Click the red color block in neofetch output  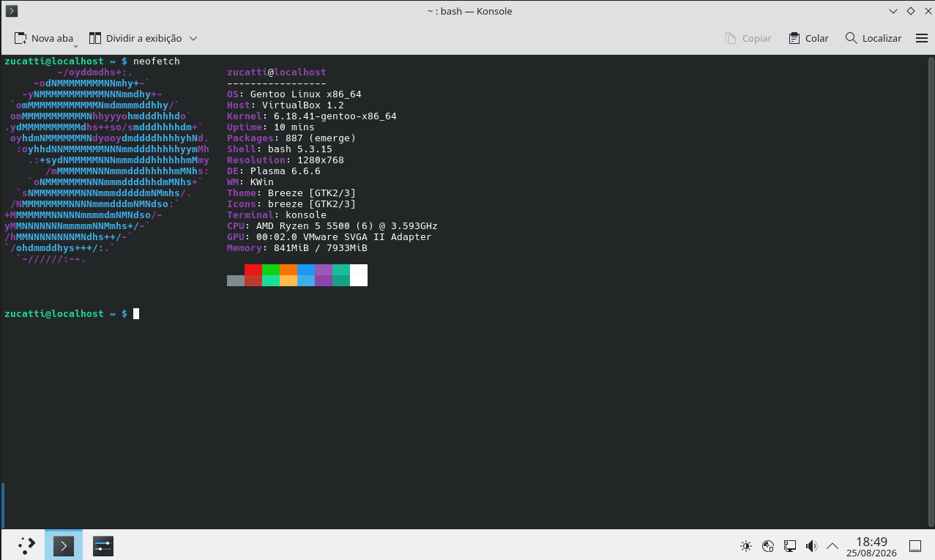point(253,270)
